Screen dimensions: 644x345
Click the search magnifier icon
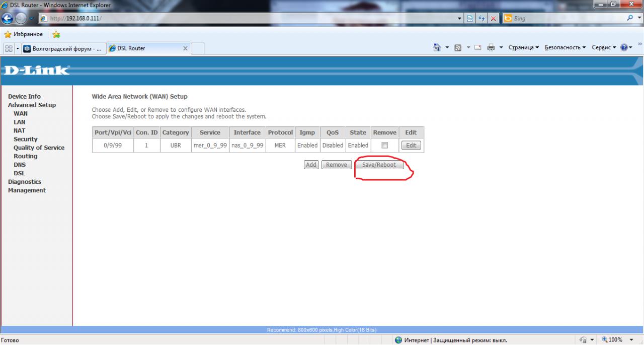tap(630, 18)
